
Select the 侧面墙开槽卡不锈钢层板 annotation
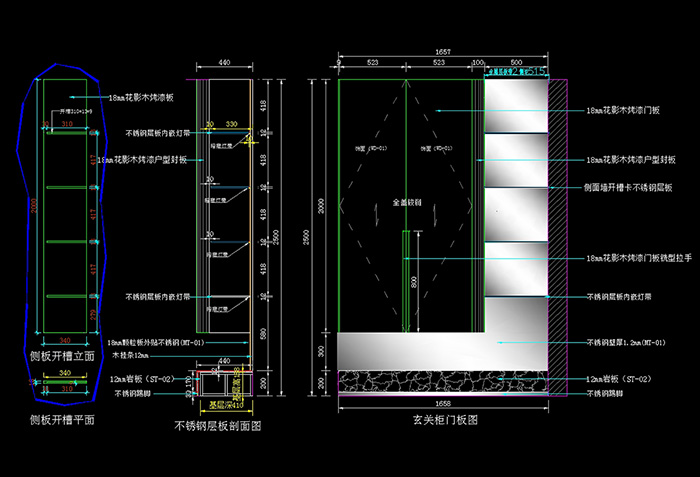634,187
